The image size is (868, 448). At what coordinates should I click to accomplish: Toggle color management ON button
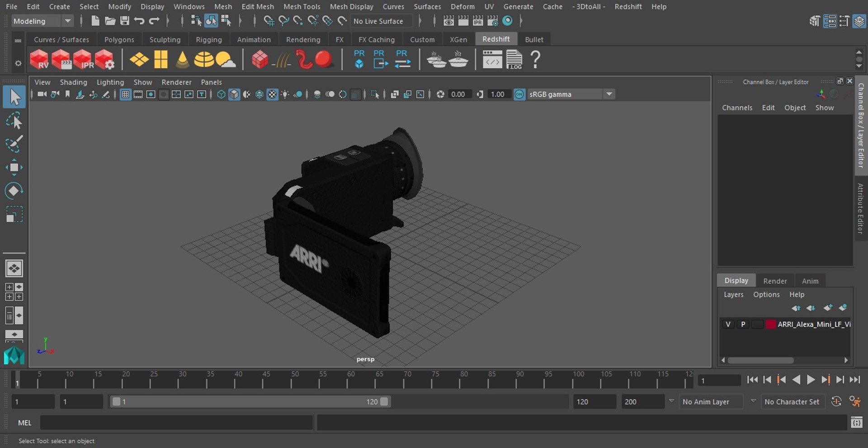[x=519, y=94]
